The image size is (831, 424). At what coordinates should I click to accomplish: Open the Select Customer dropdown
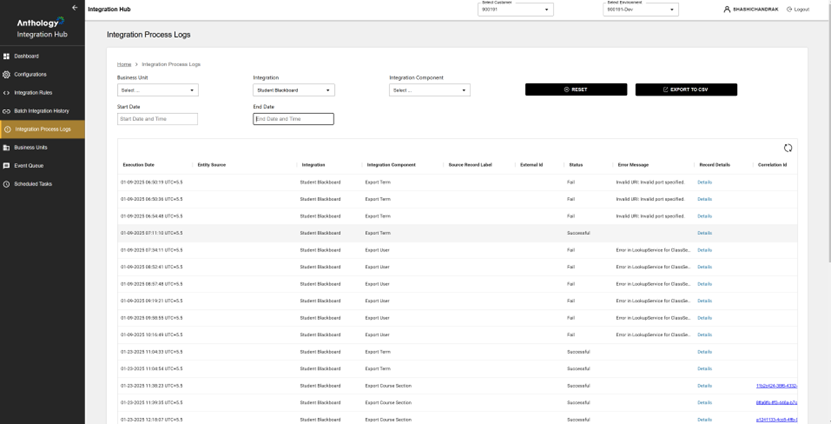(516, 10)
